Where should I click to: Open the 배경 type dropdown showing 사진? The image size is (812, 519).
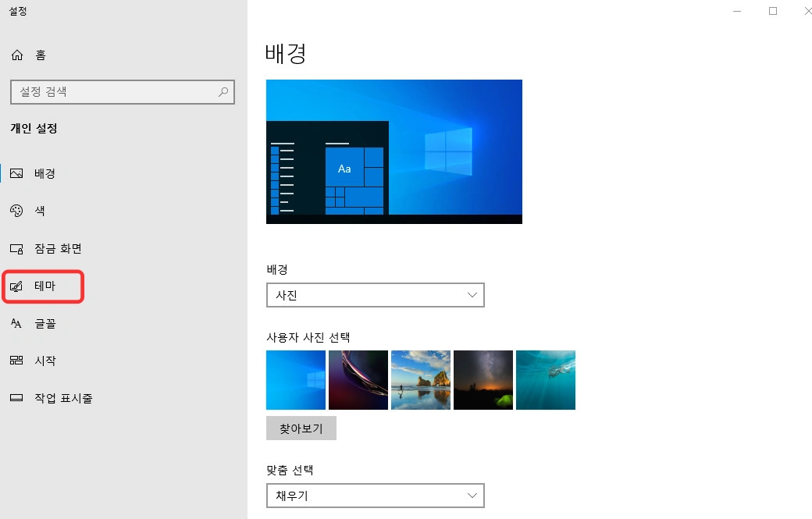376,295
